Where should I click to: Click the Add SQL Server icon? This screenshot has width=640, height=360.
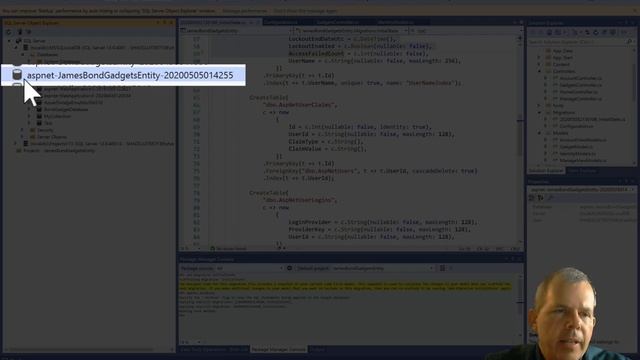tap(19, 32)
